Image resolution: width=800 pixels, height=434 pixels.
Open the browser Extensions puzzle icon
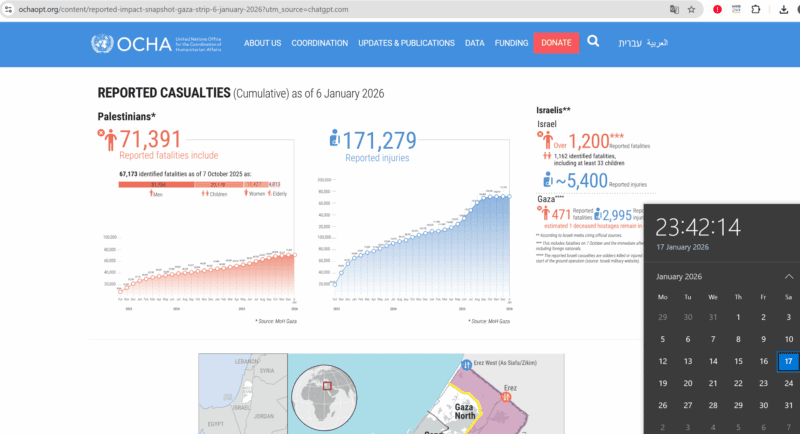(755, 9)
